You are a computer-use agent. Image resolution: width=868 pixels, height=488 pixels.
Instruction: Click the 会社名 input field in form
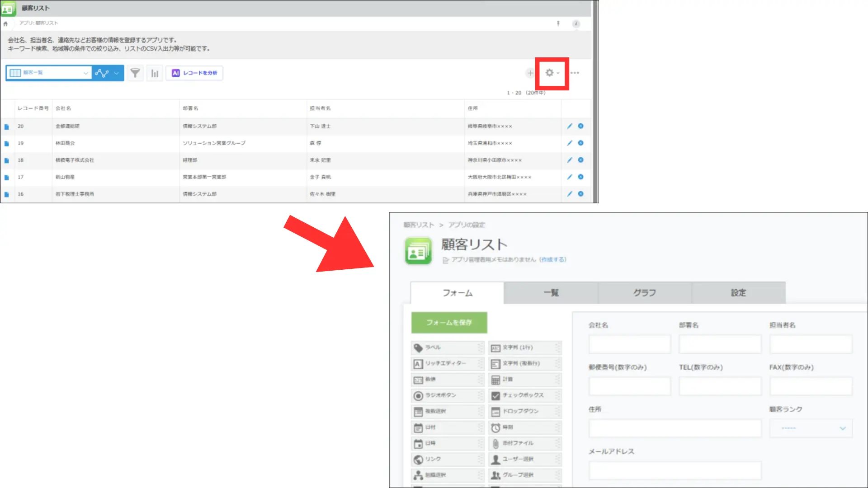click(x=629, y=344)
